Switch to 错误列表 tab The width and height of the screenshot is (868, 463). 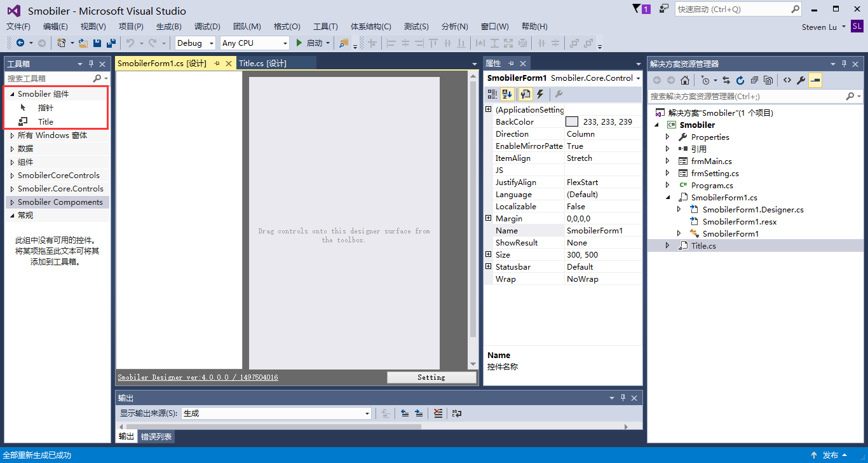[156, 437]
